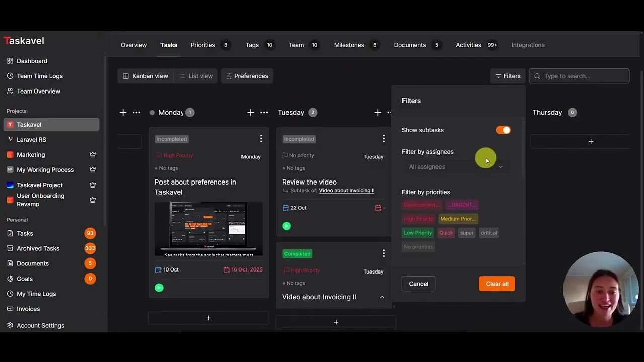Add task via plus beside Monday header
Image resolution: width=644 pixels, height=362 pixels.
(251, 112)
